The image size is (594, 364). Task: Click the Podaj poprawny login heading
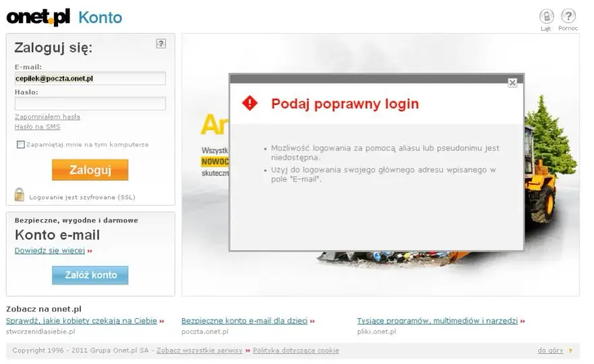click(x=345, y=104)
